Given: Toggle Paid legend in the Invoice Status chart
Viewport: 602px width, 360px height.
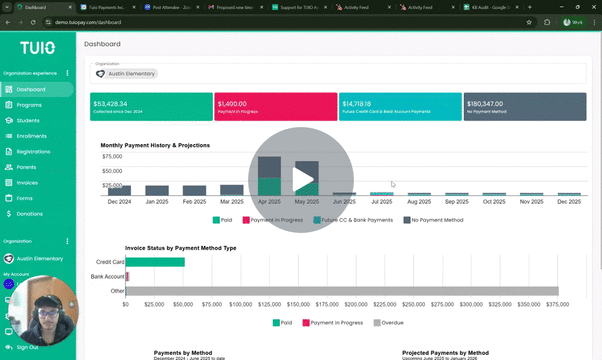Looking at the screenshot, I should [x=282, y=323].
